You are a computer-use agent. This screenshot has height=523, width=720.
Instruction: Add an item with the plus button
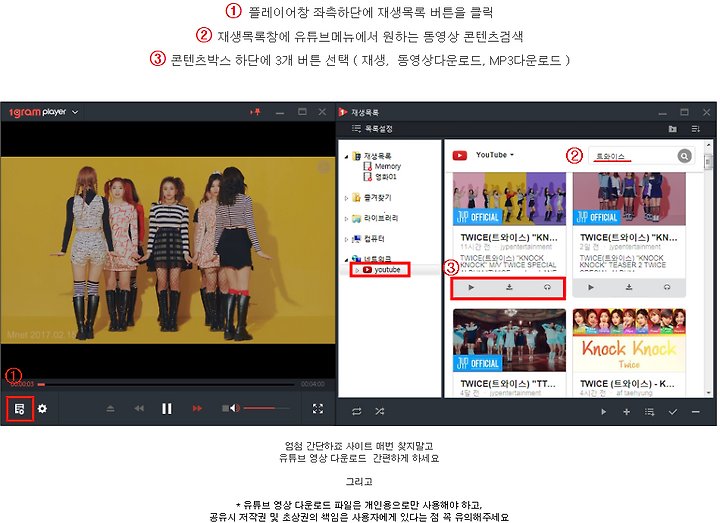pos(626,412)
